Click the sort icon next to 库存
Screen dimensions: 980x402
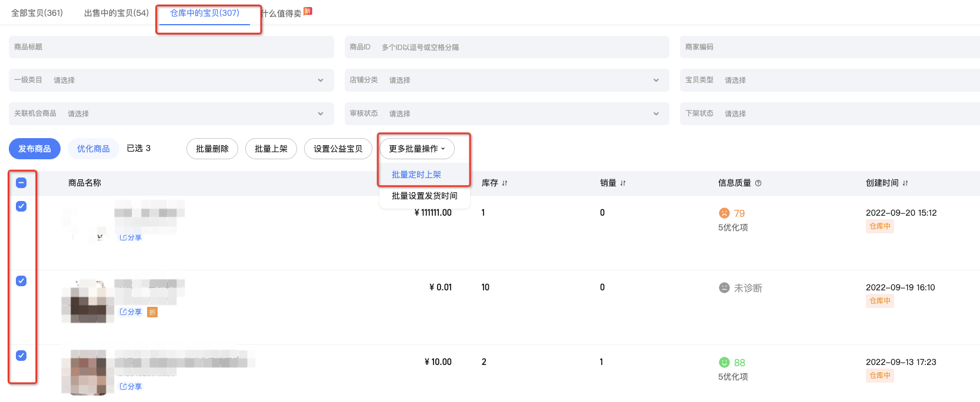(505, 183)
